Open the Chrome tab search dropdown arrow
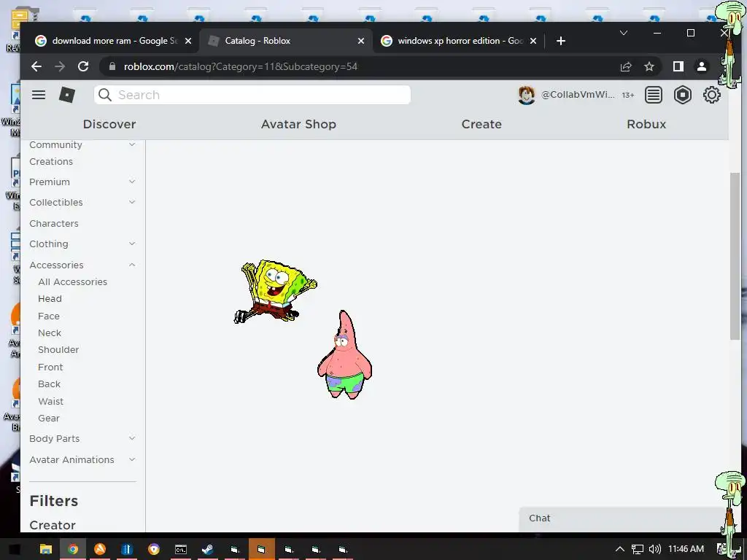This screenshot has width=747, height=560. pos(623,33)
